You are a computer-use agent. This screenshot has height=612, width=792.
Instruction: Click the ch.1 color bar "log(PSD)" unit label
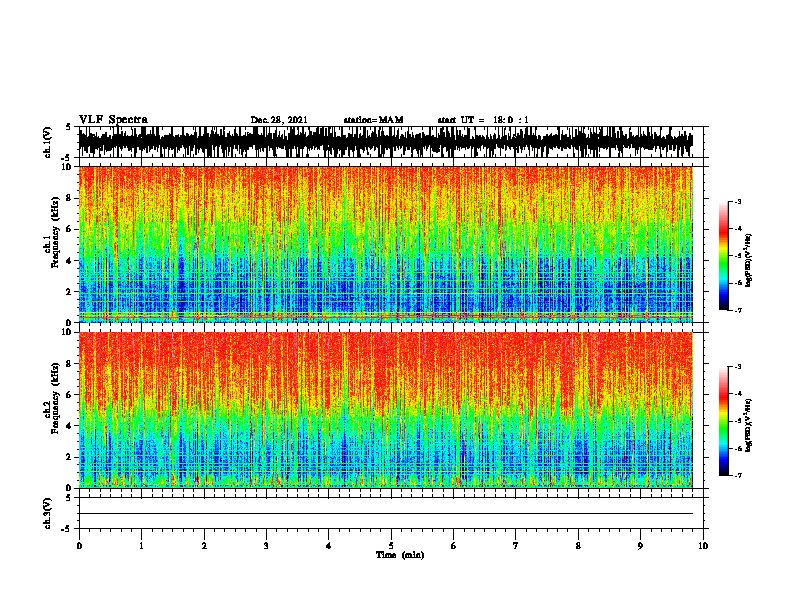point(749,260)
